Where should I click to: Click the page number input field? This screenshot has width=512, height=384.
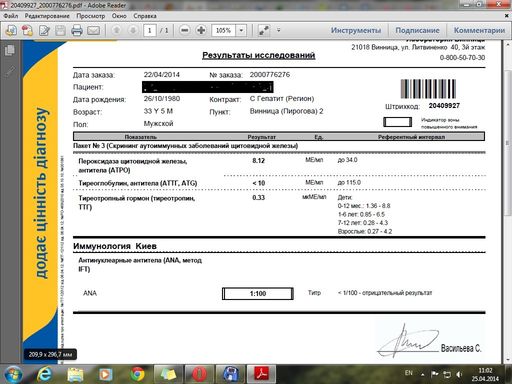pos(150,31)
